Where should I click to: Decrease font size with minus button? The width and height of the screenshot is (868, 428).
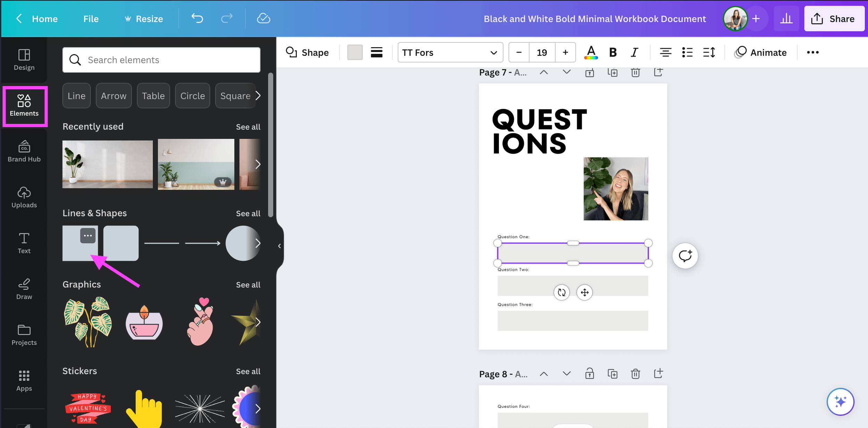519,52
